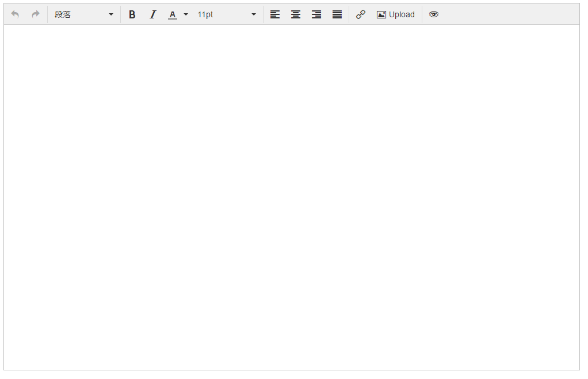Screen dimensions: 588x379
Task: Align text to the right
Action: [316, 14]
